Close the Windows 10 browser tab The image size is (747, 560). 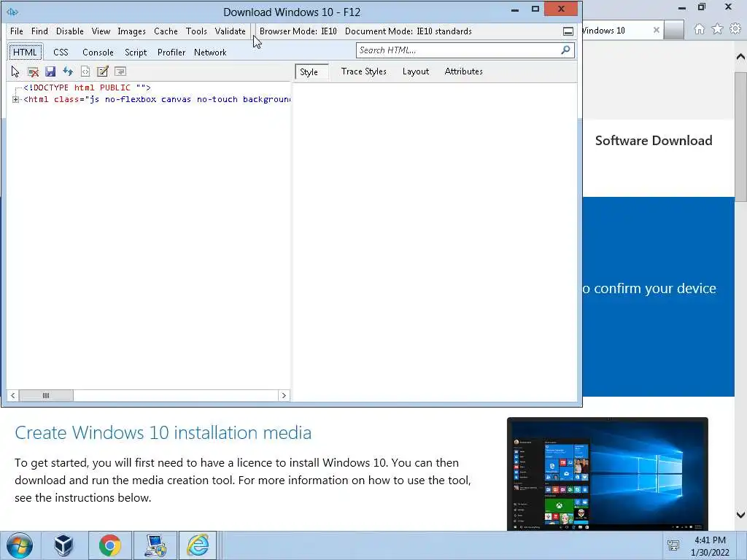click(x=656, y=30)
